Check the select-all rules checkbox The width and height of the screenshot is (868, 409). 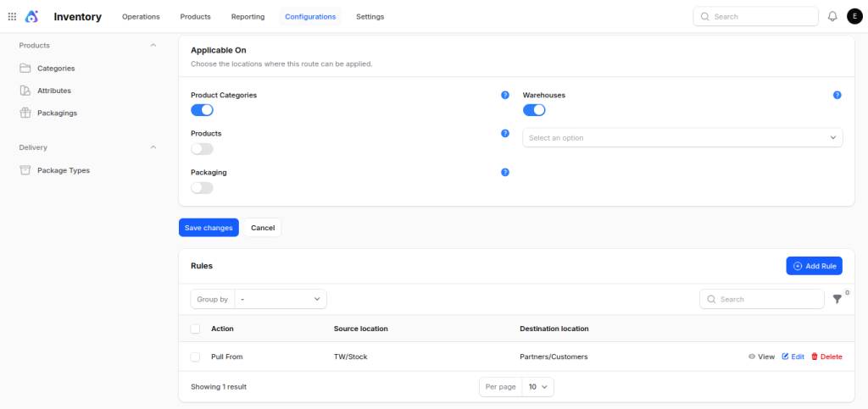tap(195, 329)
